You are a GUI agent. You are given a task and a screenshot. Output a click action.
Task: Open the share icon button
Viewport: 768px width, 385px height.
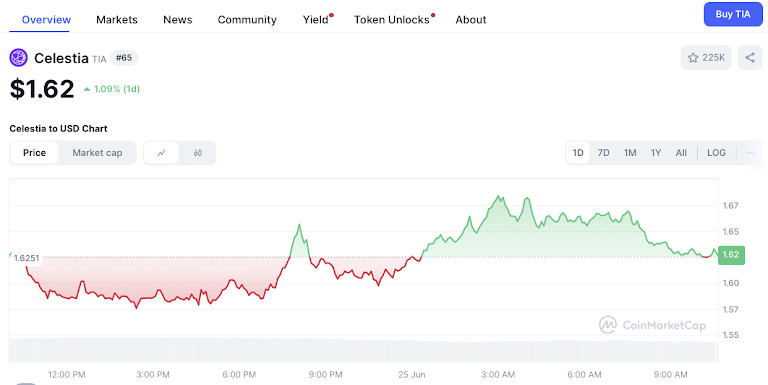750,58
